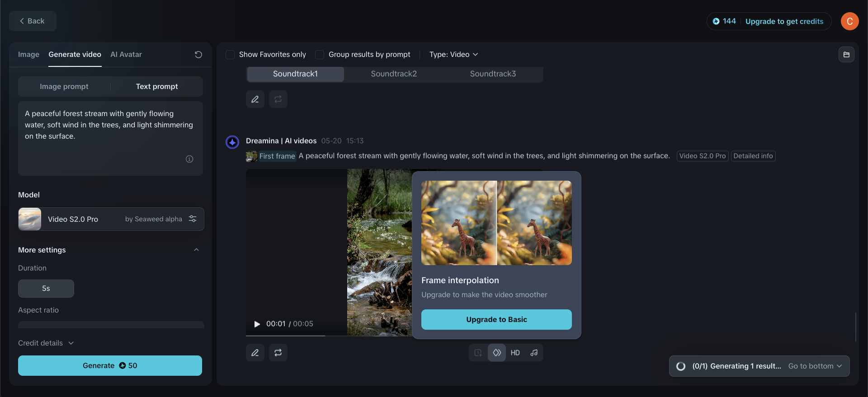Click the video progress bar
The image size is (868, 397).
click(329, 336)
